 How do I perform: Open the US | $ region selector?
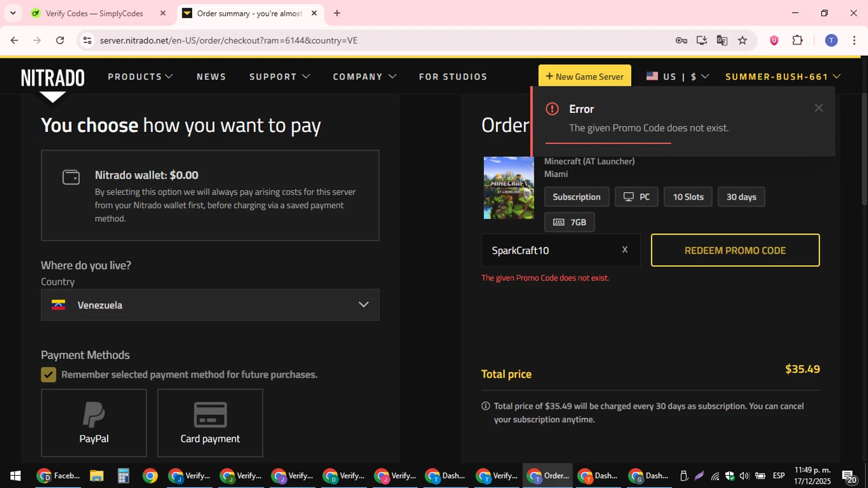tap(678, 76)
